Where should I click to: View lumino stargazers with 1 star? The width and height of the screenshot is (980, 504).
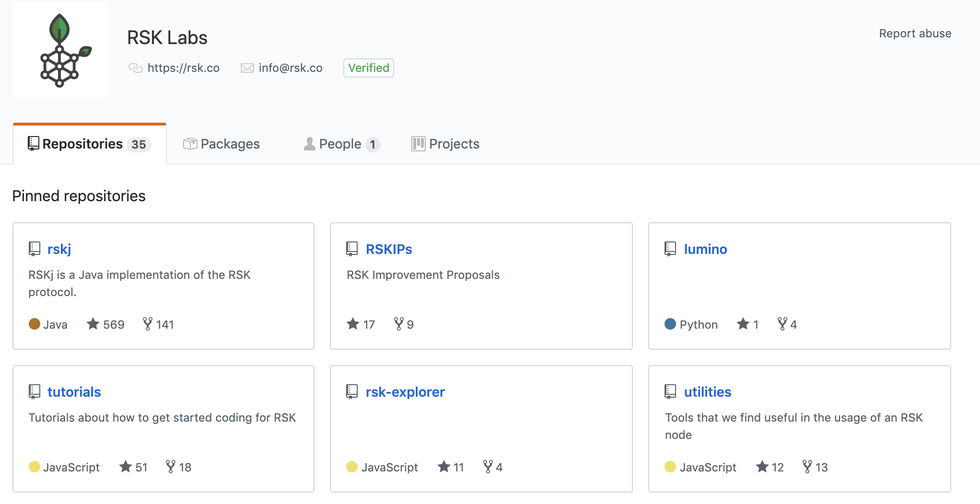(747, 324)
